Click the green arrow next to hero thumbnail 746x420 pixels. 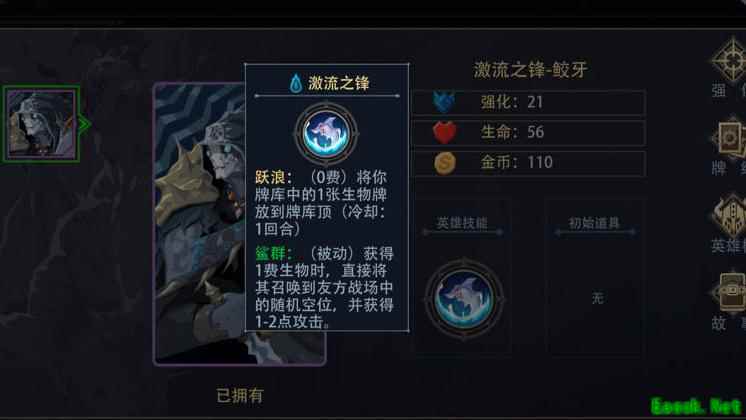pyautogui.click(x=85, y=125)
